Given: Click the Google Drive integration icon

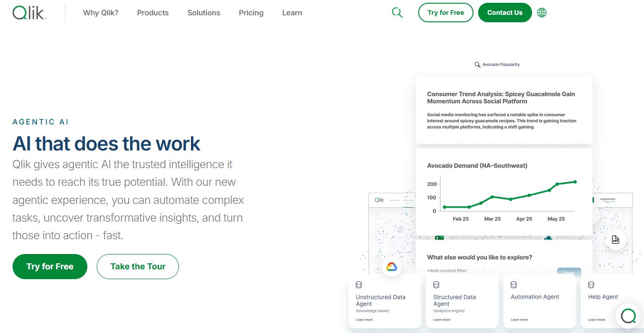Looking at the screenshot, I should [392, 267].
